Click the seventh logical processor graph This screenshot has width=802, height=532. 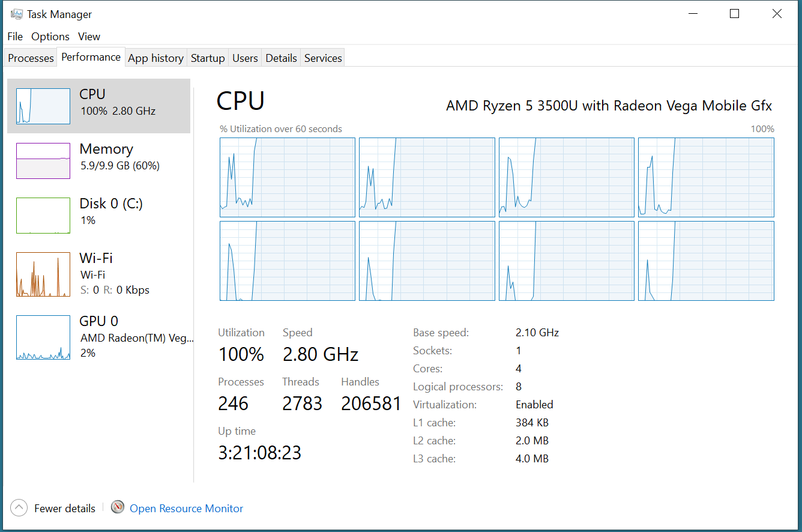click(567, 261)
